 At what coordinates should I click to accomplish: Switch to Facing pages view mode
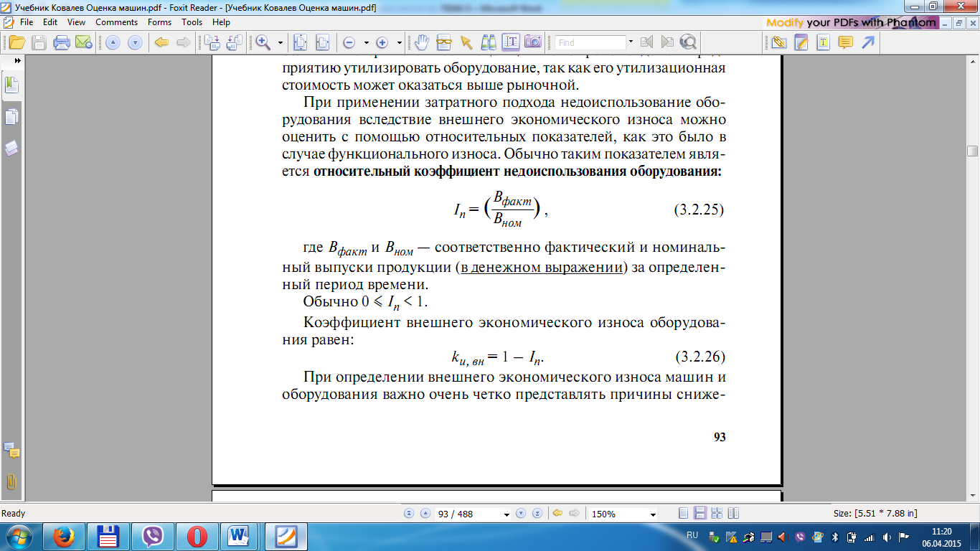(x=717, y=514)
